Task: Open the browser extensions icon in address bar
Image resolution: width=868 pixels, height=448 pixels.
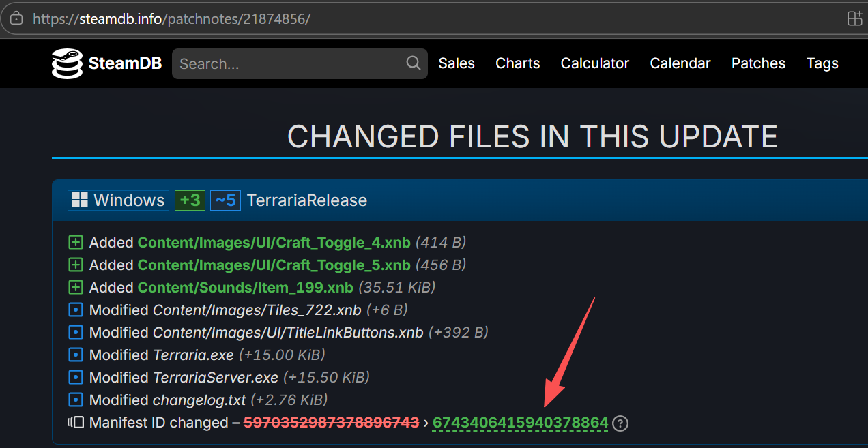Action: (x=854, y=18)
